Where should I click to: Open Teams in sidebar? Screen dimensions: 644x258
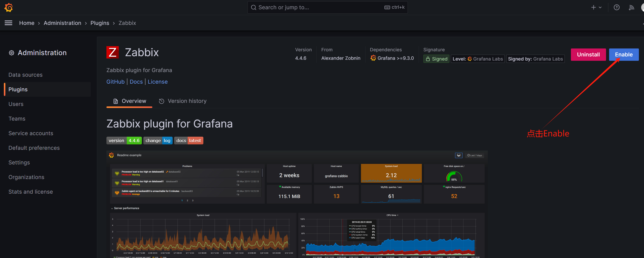click(17, 118)
